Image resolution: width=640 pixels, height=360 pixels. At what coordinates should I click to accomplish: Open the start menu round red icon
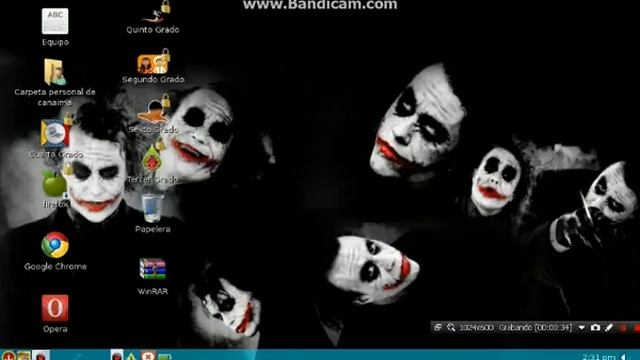[x=8, y=356]
